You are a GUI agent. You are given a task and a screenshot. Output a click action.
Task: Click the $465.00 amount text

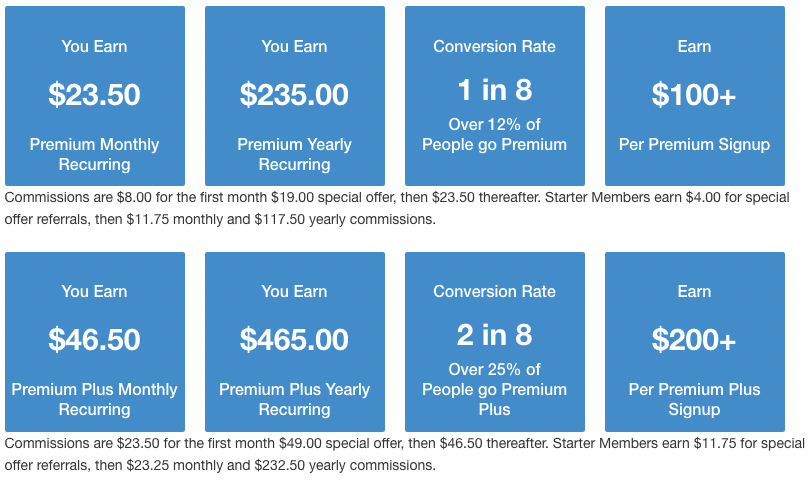294,339
